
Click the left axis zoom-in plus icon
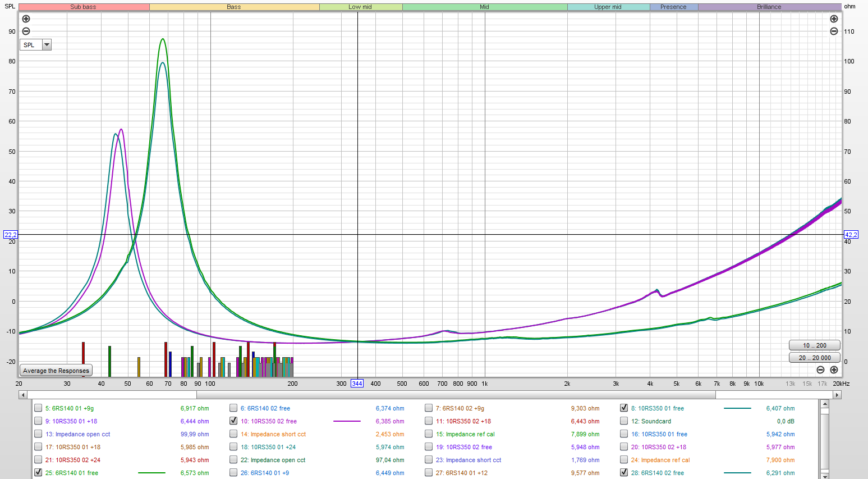click(26, 19)
